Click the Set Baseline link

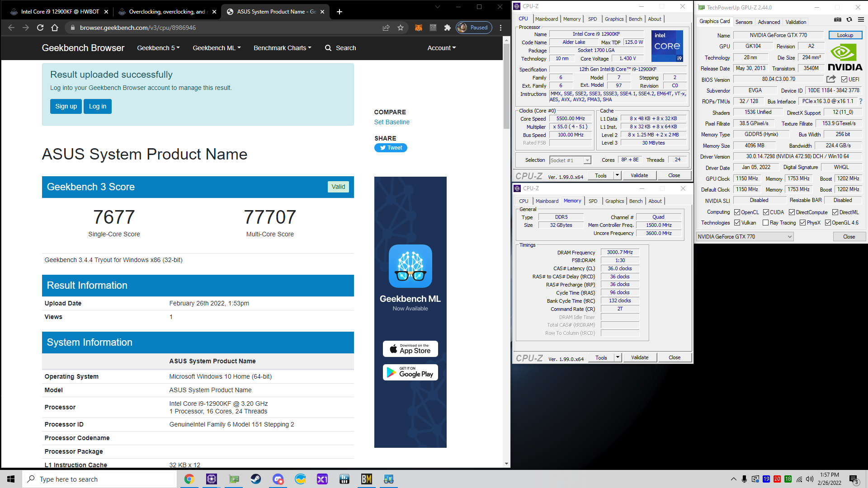(x=392, y=122)
